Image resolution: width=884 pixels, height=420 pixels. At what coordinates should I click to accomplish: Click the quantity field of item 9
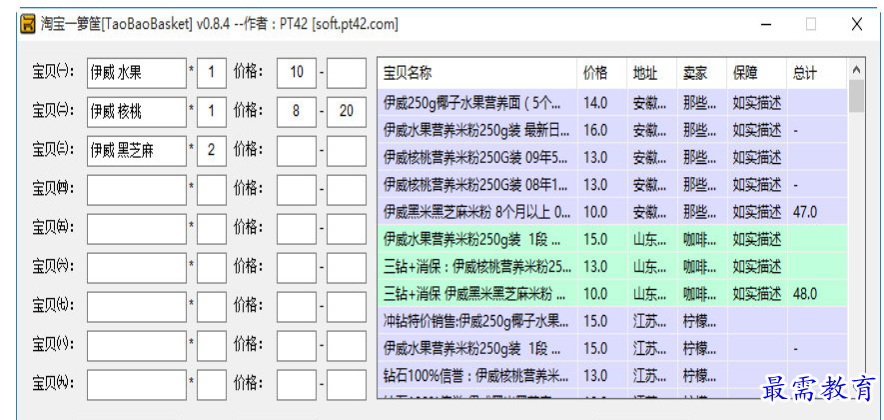click(x=211, y=385)
